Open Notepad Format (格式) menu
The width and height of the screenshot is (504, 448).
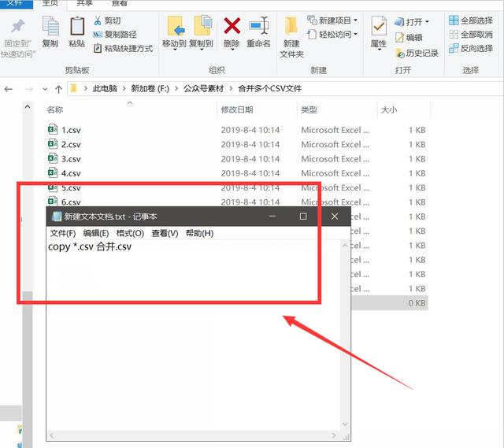130,233
